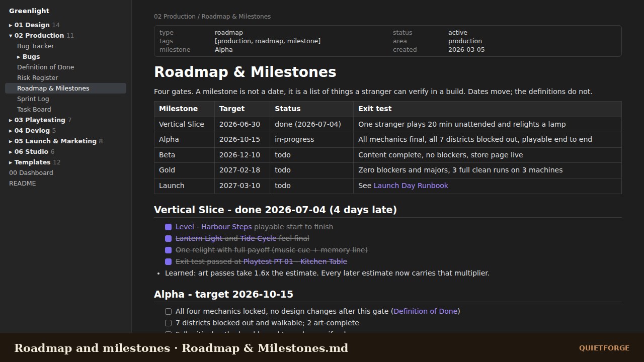Click the 'Alpha - target 2026-10-15' section heading
Screen dimensions: 644x362
pos(223,294)
